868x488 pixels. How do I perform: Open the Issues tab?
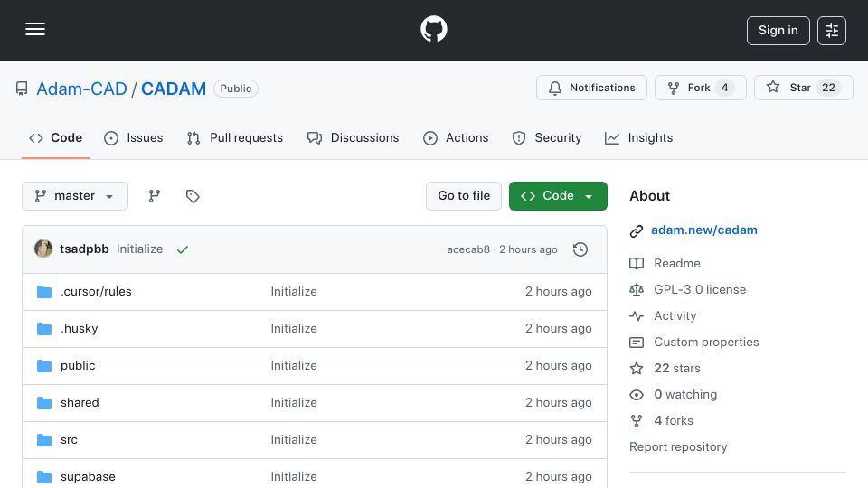pos(134,137)
